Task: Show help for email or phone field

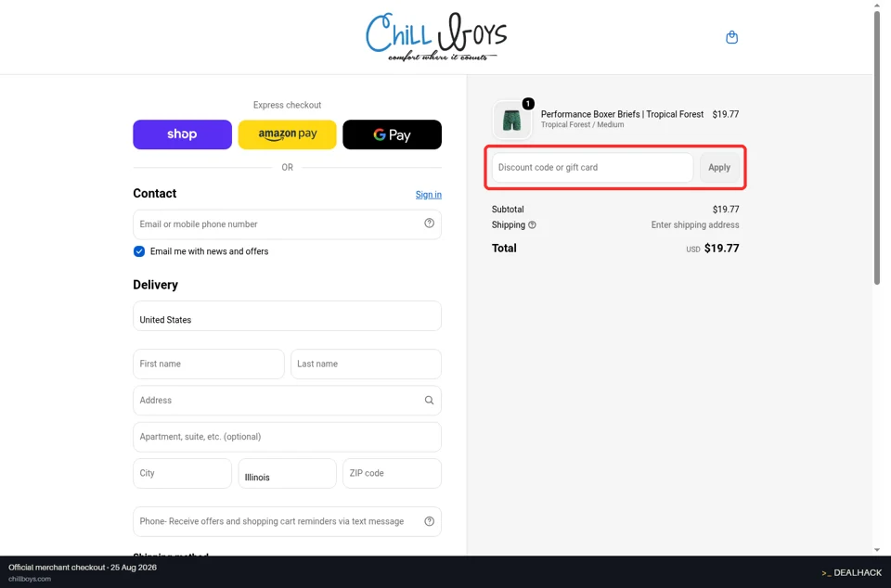Action: point(429,224)
